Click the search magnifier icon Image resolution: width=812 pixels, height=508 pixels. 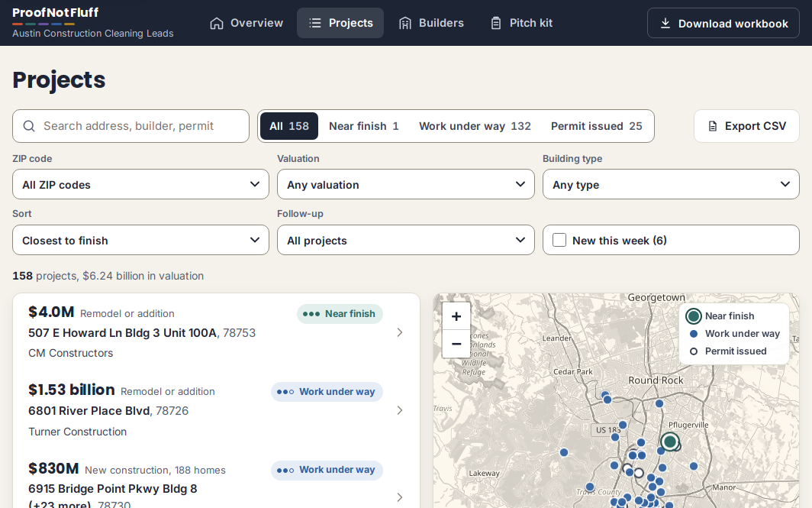(x=29, y=126)
